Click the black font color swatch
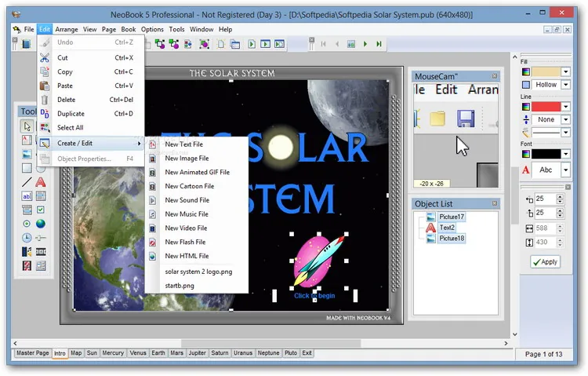Screen dimensions: 588x376 point(546,154)
